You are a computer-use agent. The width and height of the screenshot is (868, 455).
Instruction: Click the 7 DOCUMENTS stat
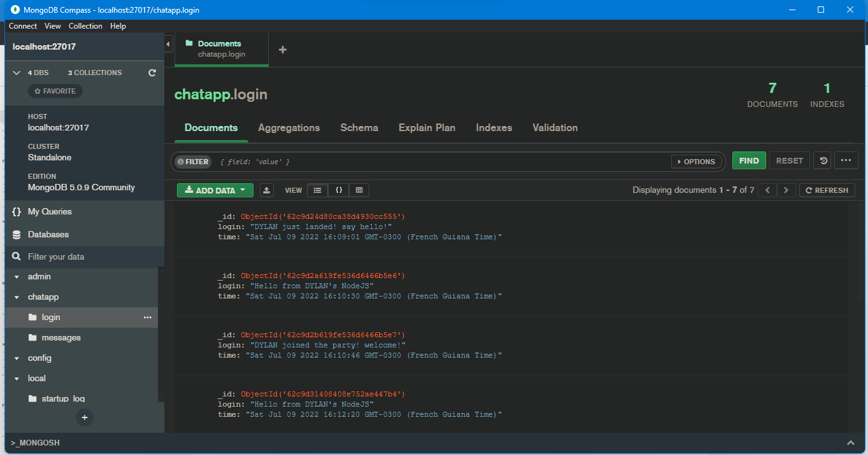pyautogui.click(x=772, y=95)
